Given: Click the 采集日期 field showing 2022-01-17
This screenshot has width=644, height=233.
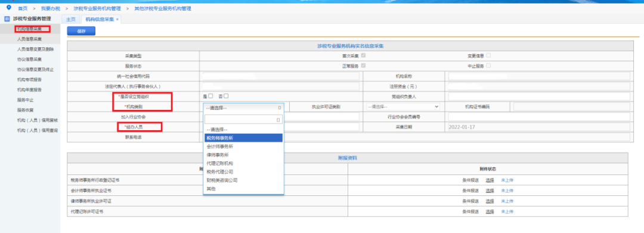Looking at the screenshot, I should pyautogui.click(x=539, y=127).
